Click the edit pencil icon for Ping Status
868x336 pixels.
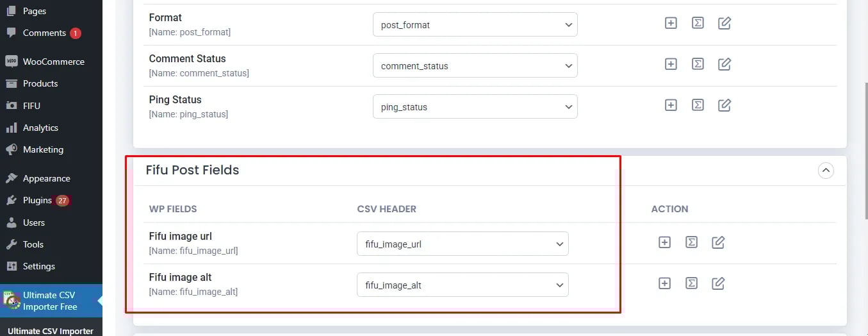pyautogui.click(x=725, y=105)
